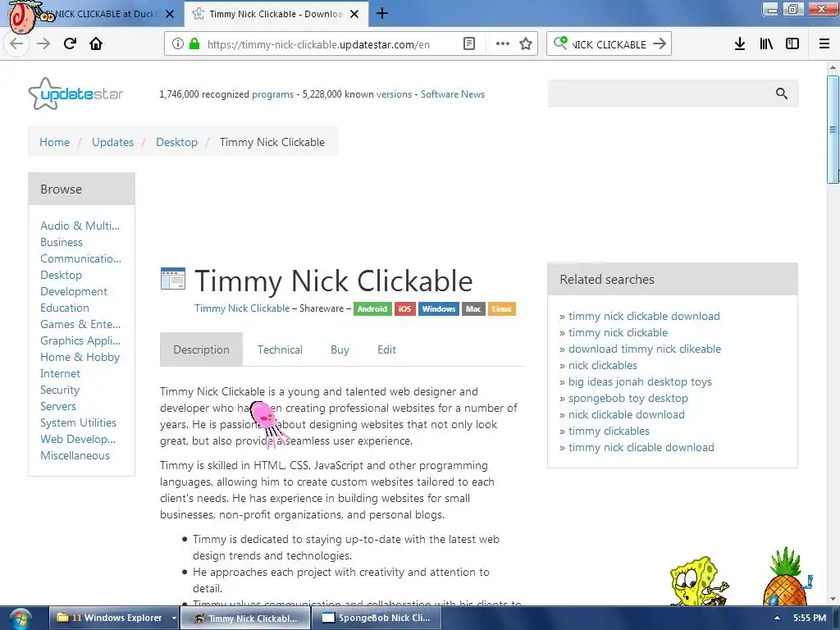Click the Linux platform badge
This screenshot has height=630, width=840.
(x=501, y=308)
